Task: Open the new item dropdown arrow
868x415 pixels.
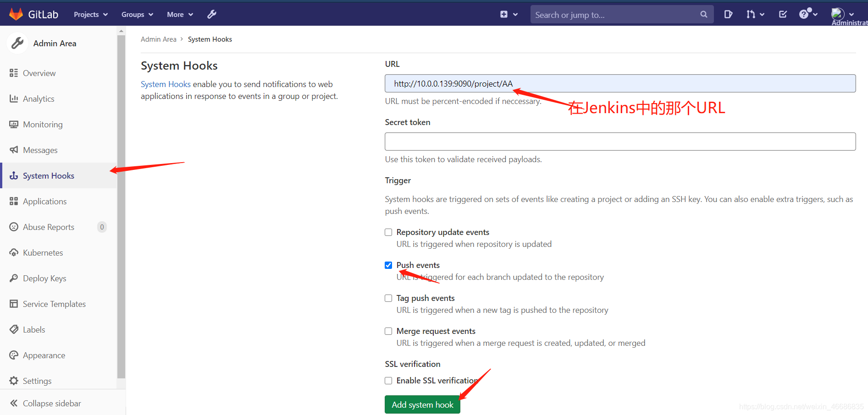Action: pyautogui.click(x=515, y=15)
